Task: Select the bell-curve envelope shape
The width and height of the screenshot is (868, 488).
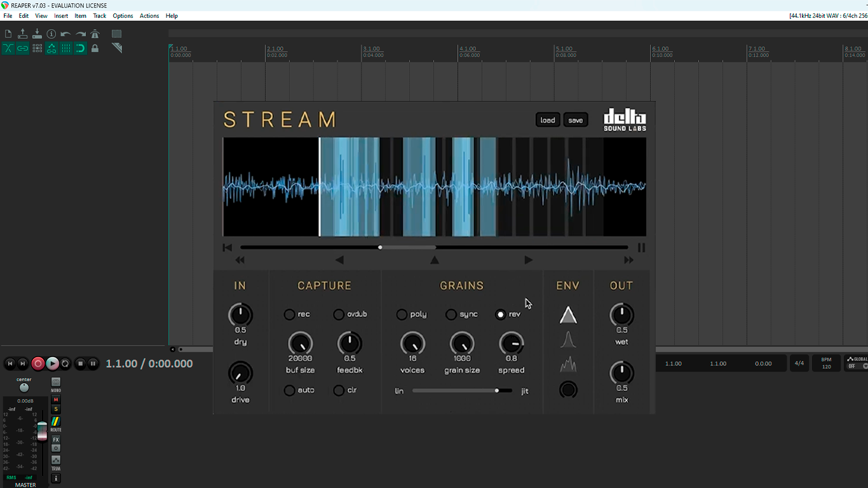Action: [568, 341]
